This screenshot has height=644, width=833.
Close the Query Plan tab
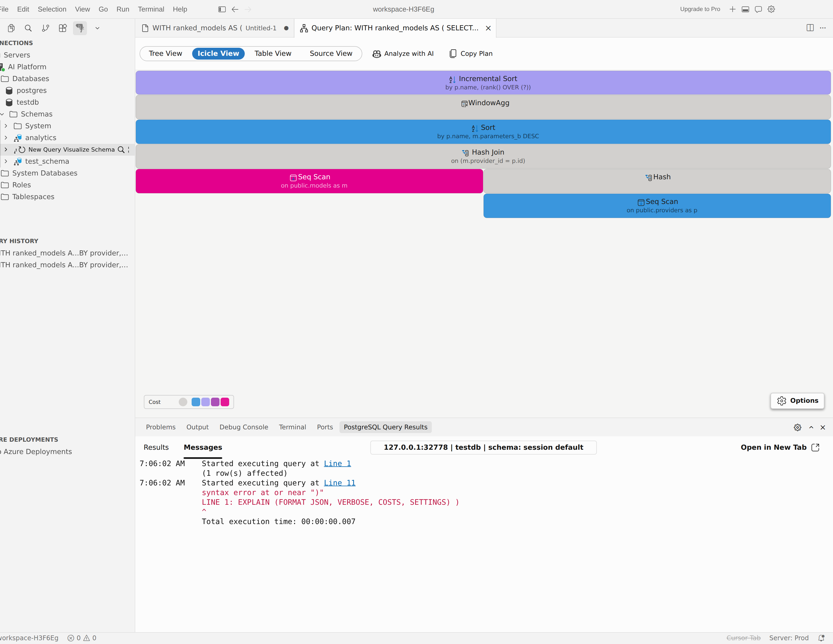[488, 28]
